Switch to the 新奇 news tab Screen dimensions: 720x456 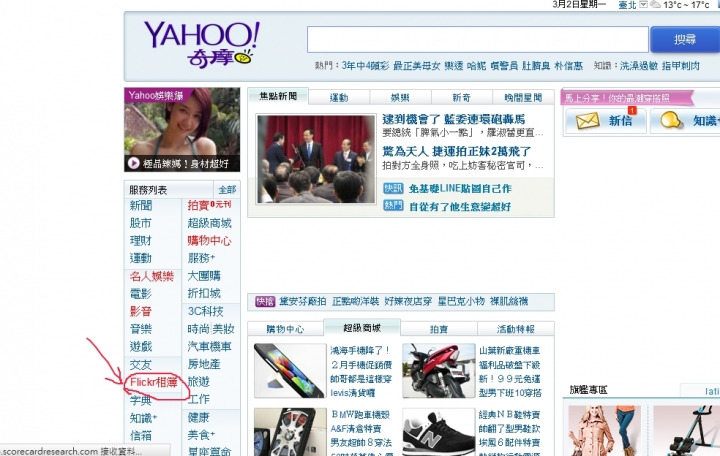point(461,97)
